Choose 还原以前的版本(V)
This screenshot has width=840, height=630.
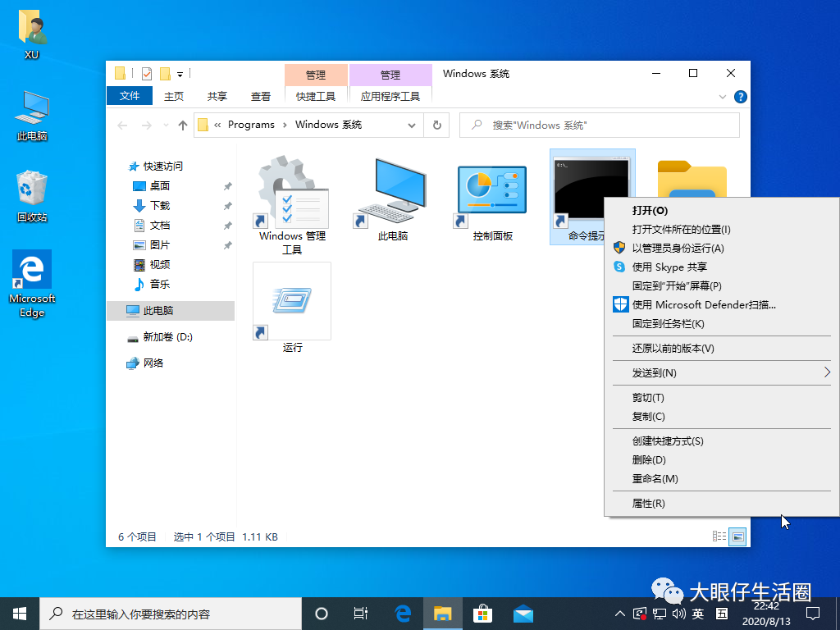[722, 348]
